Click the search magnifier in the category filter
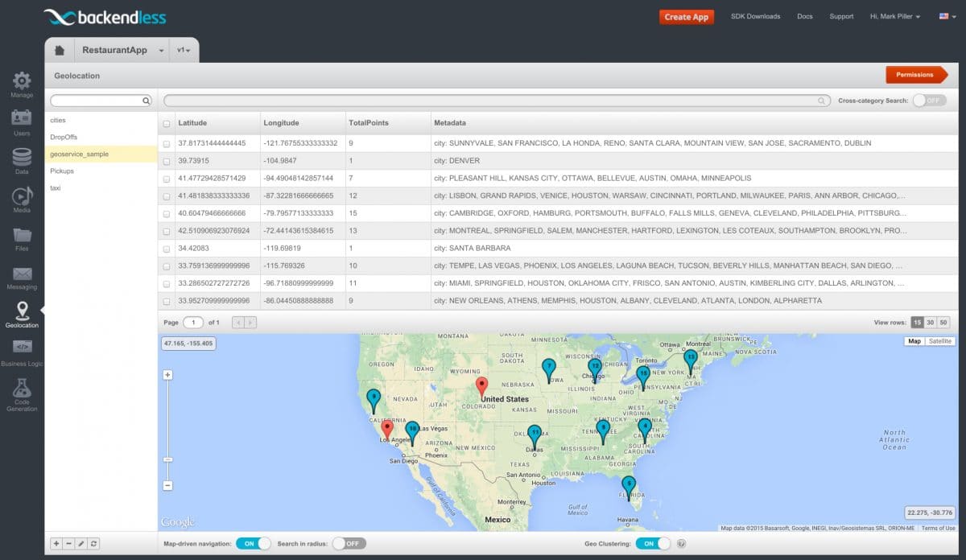 click(146, 101)
